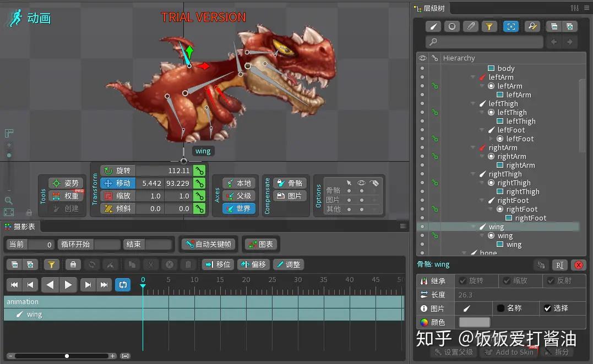The image size is (593, 364).
Task: Click the timeline lock icon
Action: pos(73,264)
